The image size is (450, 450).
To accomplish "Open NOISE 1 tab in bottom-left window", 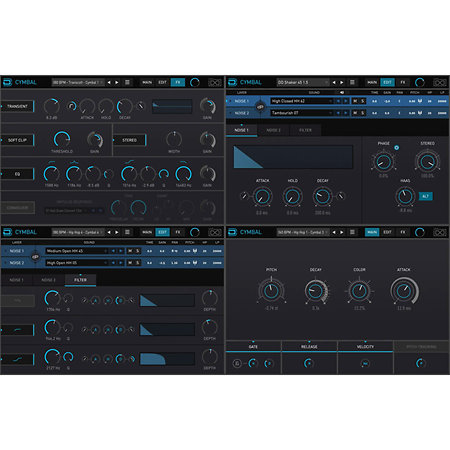I will tap(16, 280).
